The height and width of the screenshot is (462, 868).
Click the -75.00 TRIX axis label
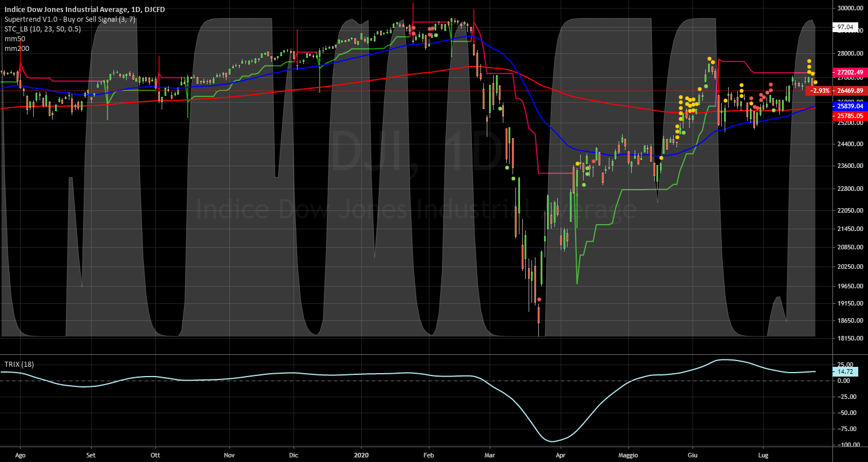pos(846,429)
